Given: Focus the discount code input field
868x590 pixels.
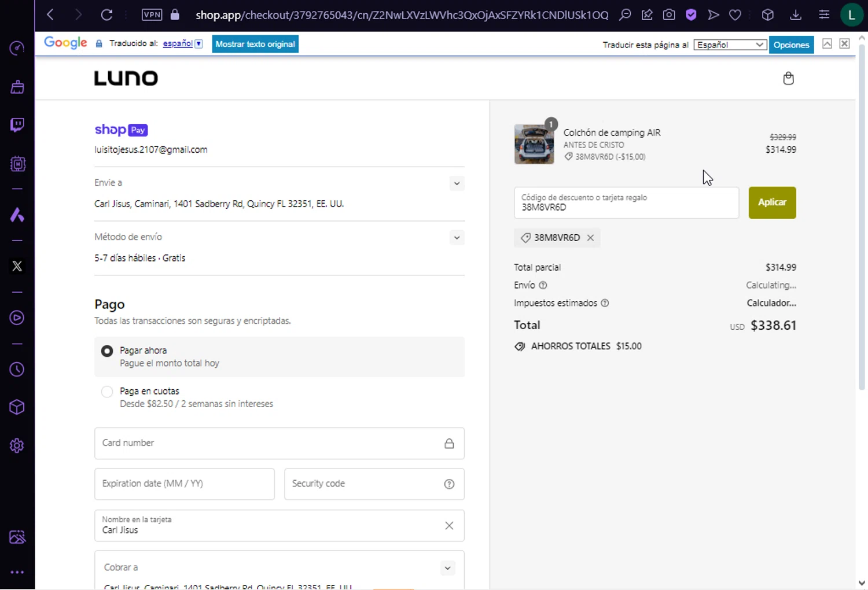Looking at the screenshot, I should (x=627, y=202).
